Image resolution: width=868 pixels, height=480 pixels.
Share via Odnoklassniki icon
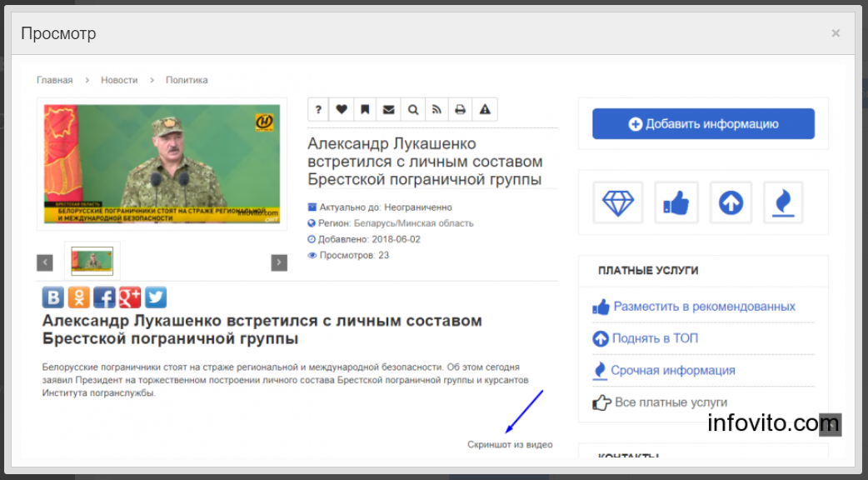point(78,297)
